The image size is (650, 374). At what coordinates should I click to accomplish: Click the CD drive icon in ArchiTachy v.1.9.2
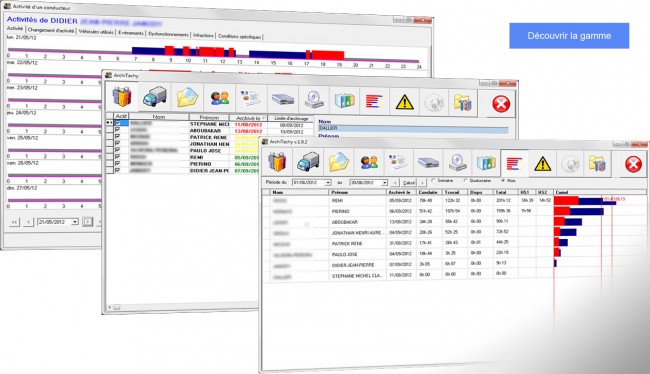point(457,163)
